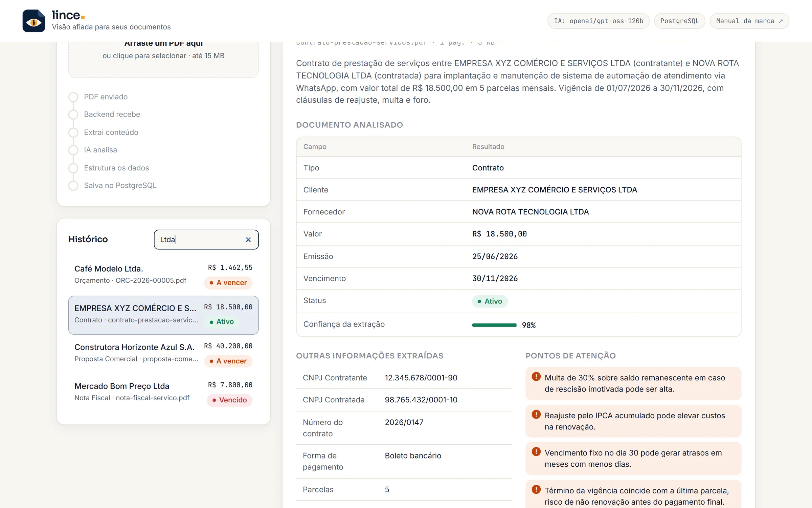The width and height of the screenshot is (812, 508).
Task: Click the A vencer badge on Café Modelo
Action: (x=228, y=282)
